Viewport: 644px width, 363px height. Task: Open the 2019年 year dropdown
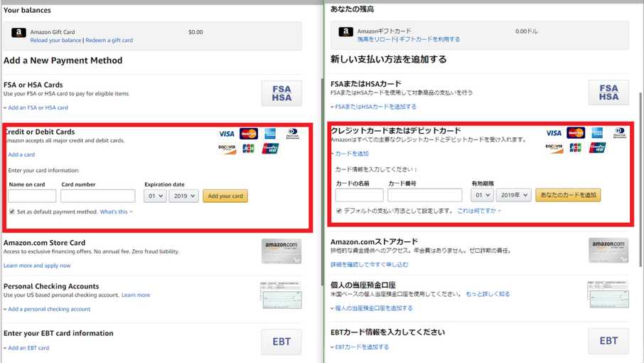513,195
